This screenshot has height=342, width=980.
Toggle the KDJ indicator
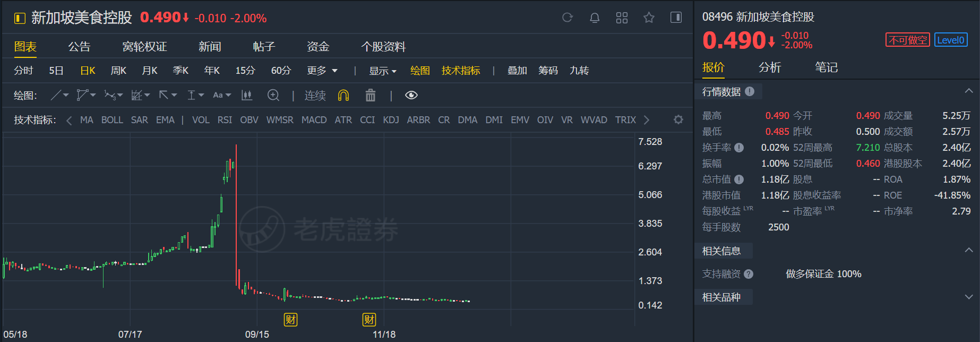click(391, 120)
